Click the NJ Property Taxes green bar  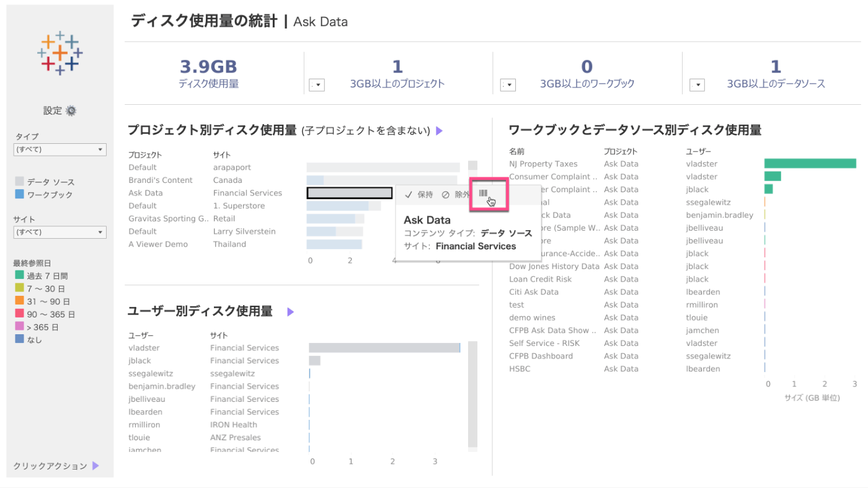point(810,164)
